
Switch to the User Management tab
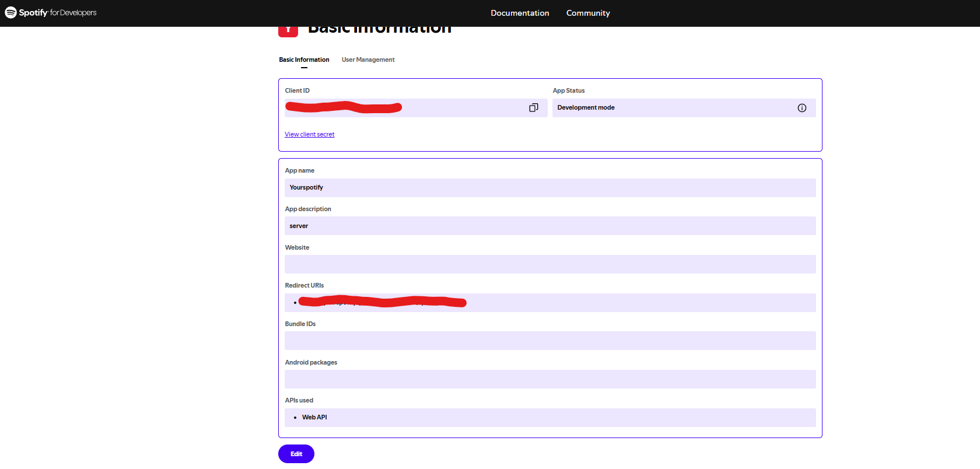point(367,60)
